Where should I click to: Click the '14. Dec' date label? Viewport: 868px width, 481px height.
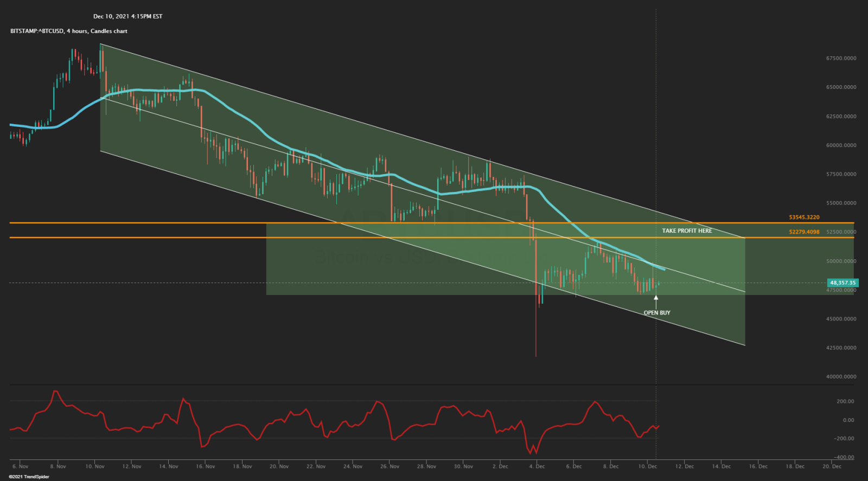point(722,466)
